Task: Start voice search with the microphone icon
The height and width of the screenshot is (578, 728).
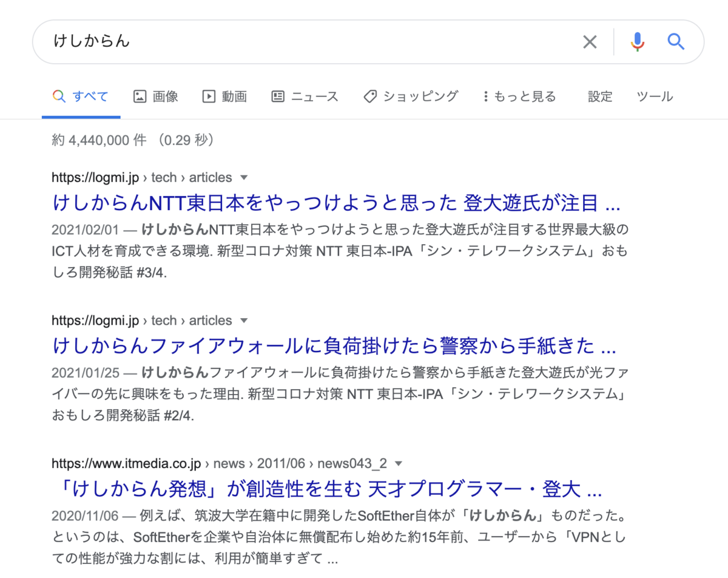Action: pos(637,42)
